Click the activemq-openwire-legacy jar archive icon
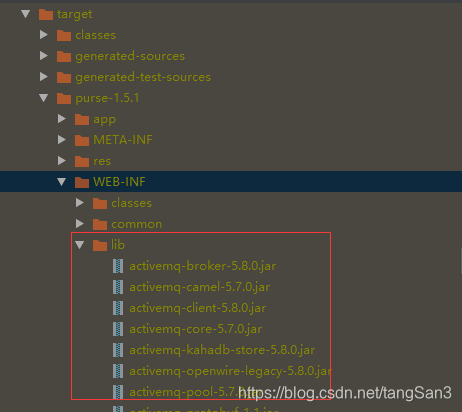462x412 pixels. (118, 371)
